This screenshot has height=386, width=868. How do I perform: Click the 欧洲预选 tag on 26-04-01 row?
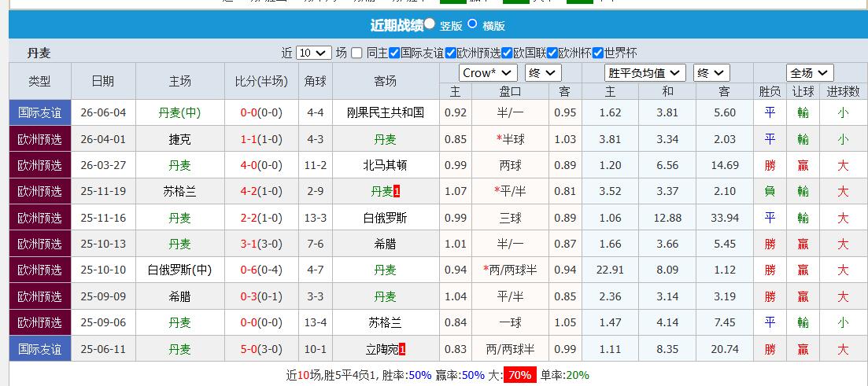point(40,139)
